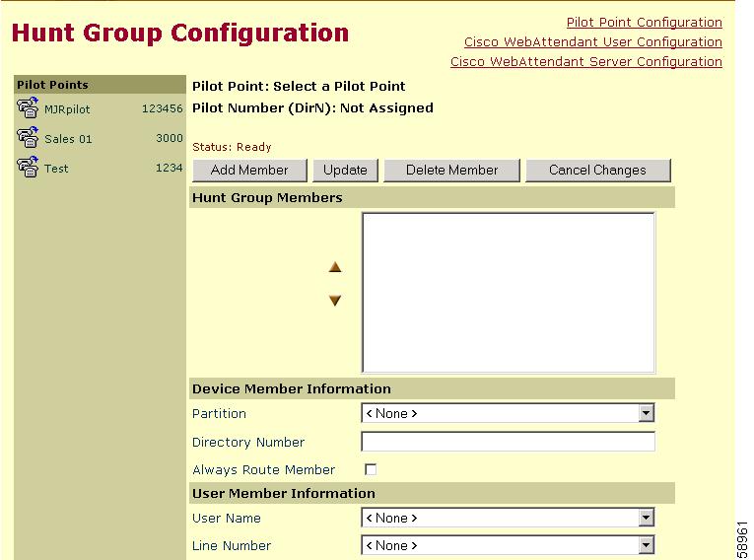Expand the User Name dropdown

pyautogui.click(x=647, y=518)
